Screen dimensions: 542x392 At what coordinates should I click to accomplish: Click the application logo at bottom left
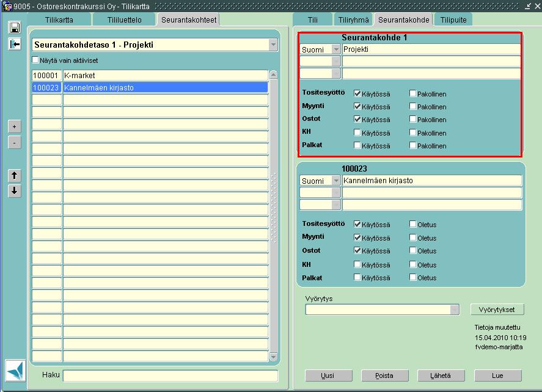[15, 371]
